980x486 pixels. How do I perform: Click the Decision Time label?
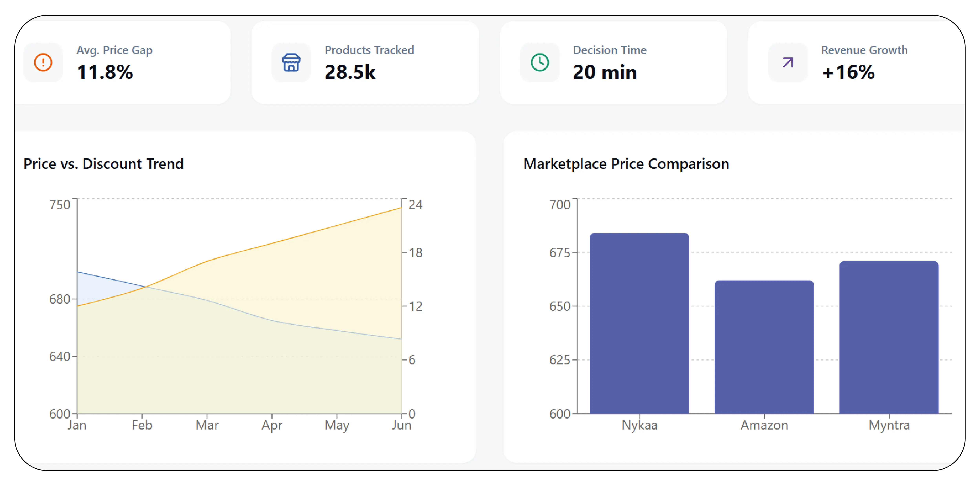610,50
